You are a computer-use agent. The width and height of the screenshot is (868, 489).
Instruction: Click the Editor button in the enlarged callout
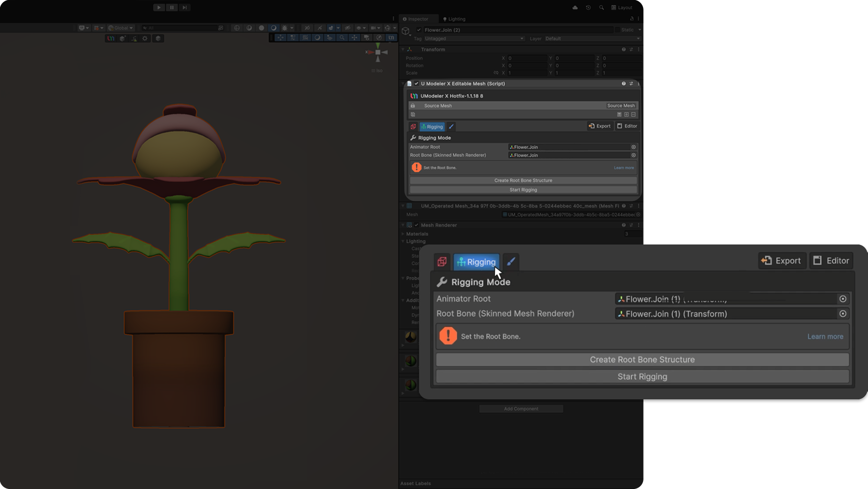pyautogui.click(x=831, y=261)
